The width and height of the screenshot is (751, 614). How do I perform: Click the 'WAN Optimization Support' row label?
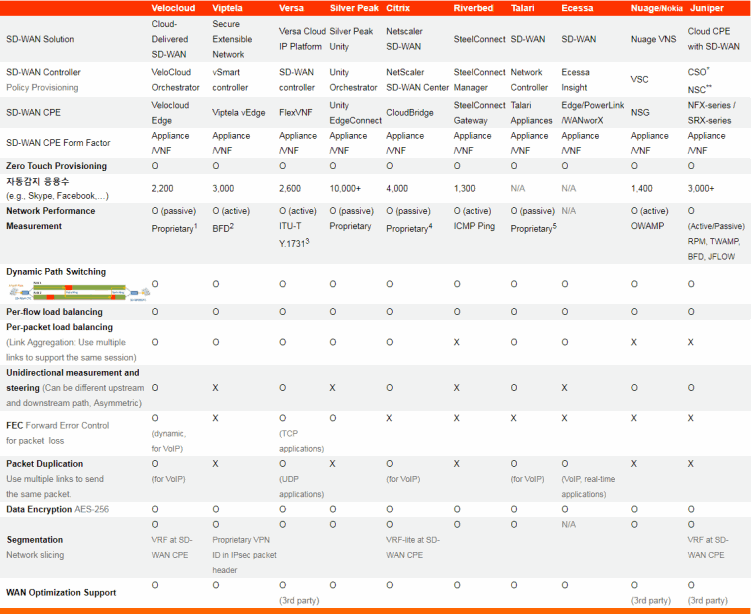pos(61,592)
